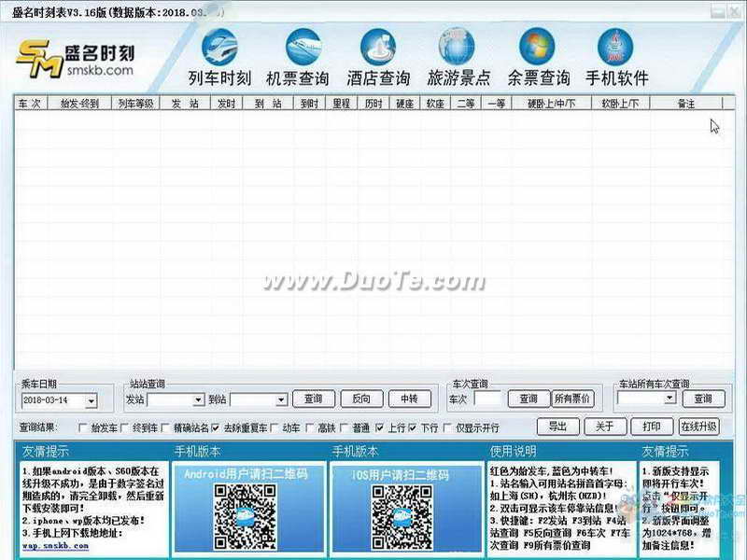Image resolution: width=747 pixels, height=560 pixels.
Task: Enable the 始发车 checkbox
Action: point(83,428)
